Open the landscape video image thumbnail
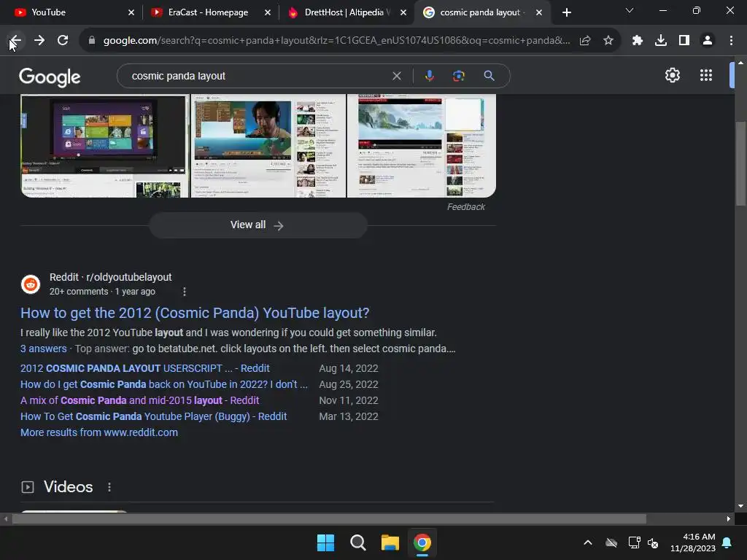Screen dimensions: 747x560 pyautogui.click(x=422, y=146)
